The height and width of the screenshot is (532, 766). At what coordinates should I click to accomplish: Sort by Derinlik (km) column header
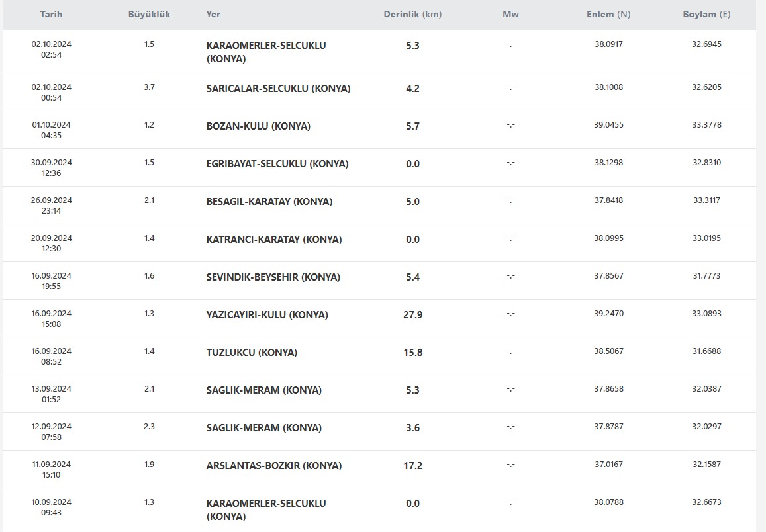[412, 14]
